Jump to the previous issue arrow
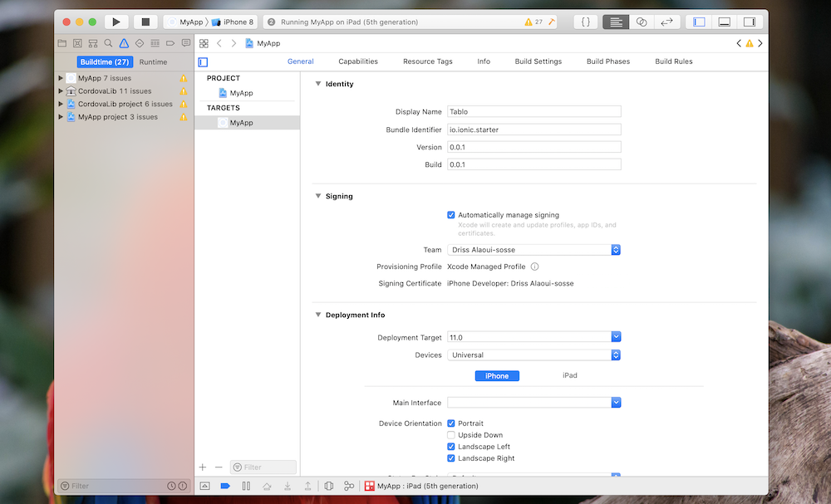 [x=739, y=43]
